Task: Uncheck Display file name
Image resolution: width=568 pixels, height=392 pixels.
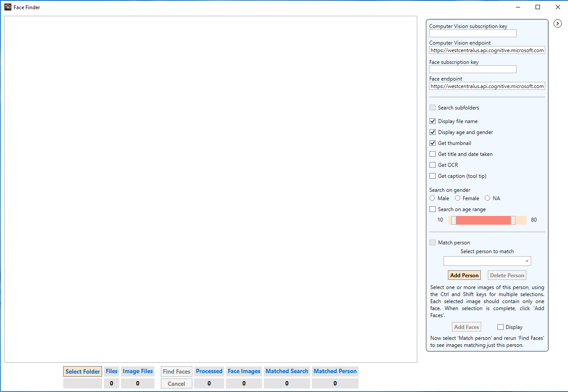Action: tap(433, 121)
